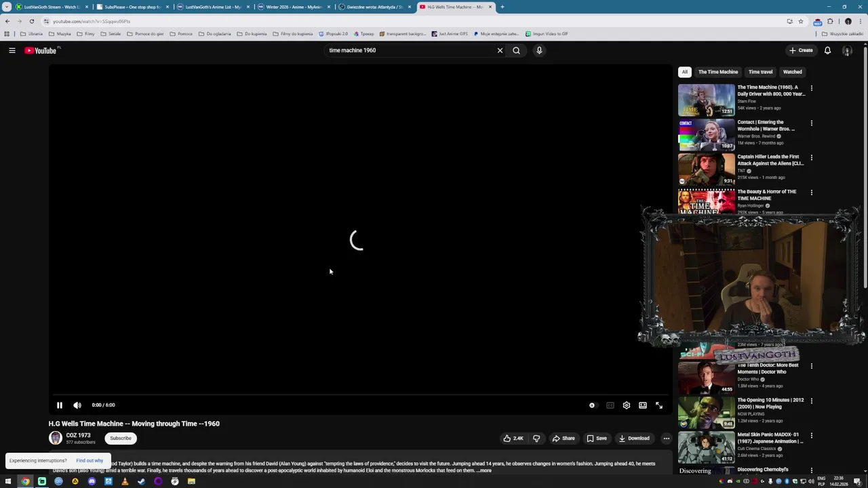This screenshot has width=868, height=488.
Task: Go back to previous page
Action: click(x=7, y=21)
